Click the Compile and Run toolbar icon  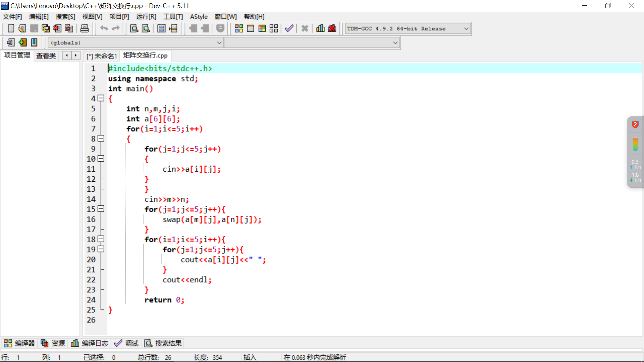[x=262, y=28]
